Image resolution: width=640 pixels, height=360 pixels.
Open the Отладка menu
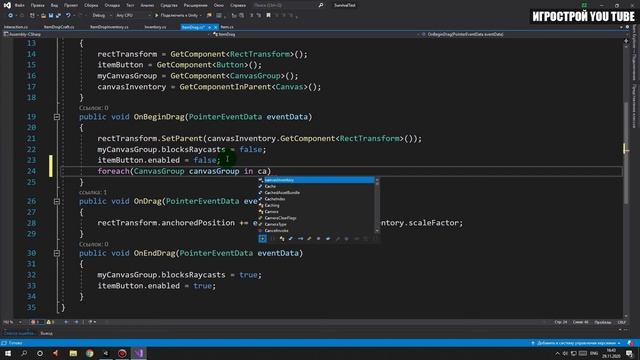click(112, 5)
